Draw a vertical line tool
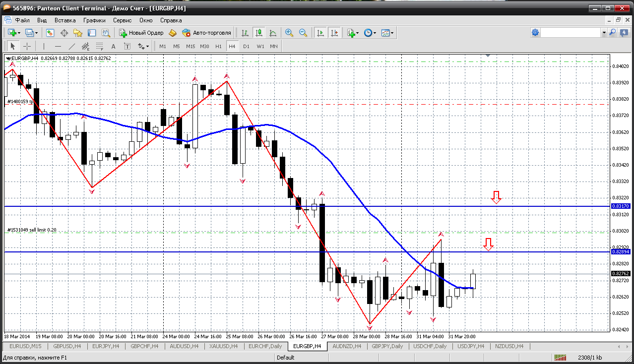Screen dimensions: 634x364 [44, 46]
